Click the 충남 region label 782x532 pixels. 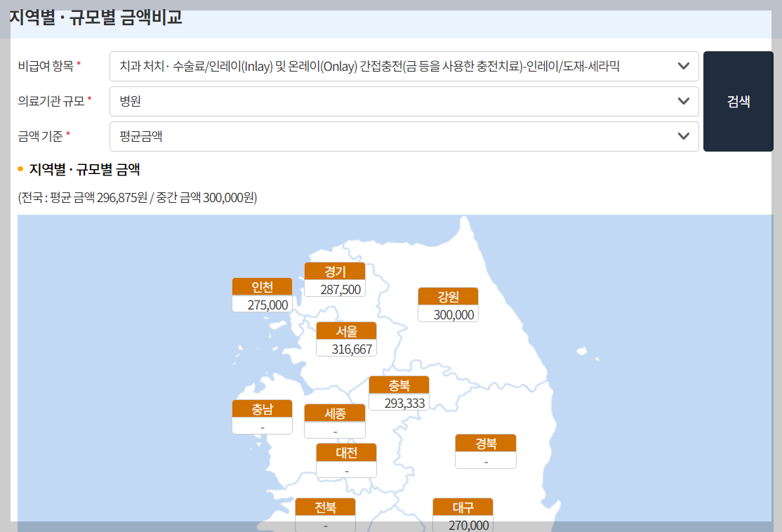[x=262, y=417]
